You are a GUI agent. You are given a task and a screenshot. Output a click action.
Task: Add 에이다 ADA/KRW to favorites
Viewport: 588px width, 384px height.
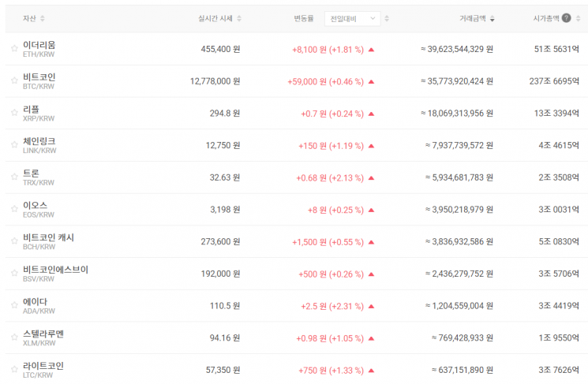(14, 305)
